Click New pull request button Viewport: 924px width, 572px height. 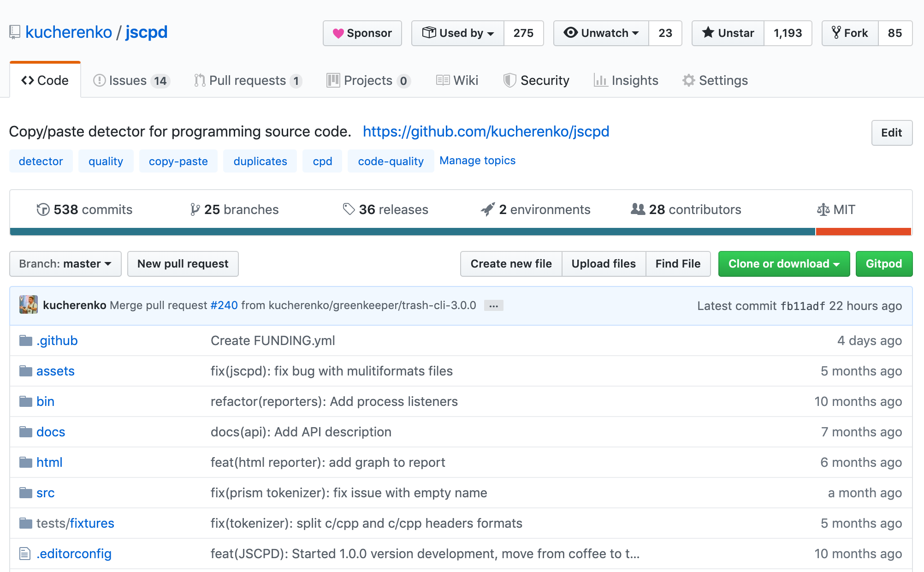183,264
